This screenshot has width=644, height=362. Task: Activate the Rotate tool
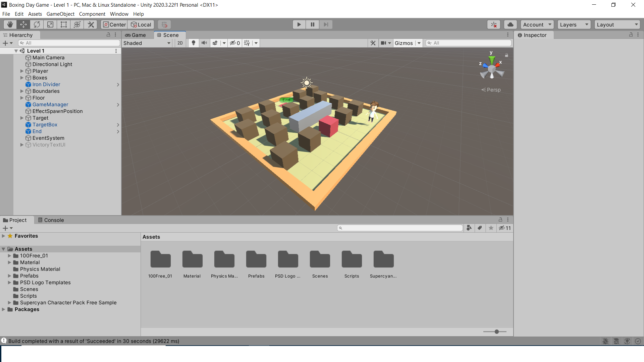tap(37, 24)
